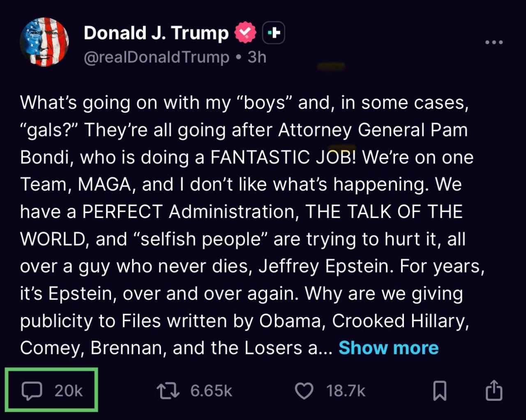Image resolution: width=526 pixels, height=420 pixels.
Task: Open the share icon
Action: [494, 390]
